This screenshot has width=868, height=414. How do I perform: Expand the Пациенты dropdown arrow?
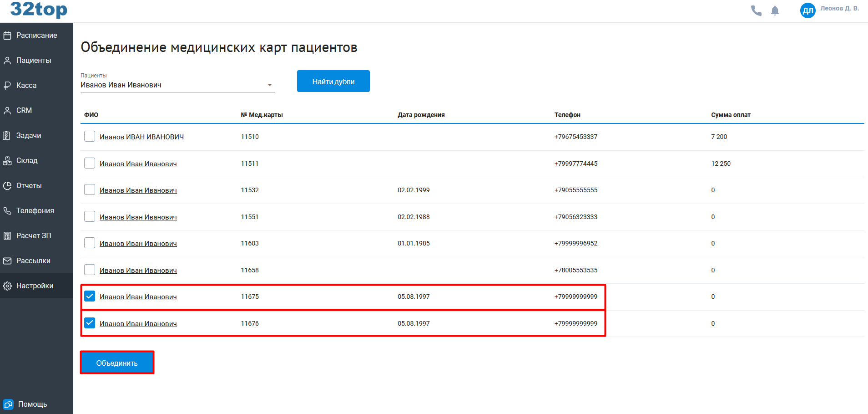pos(270,85)
